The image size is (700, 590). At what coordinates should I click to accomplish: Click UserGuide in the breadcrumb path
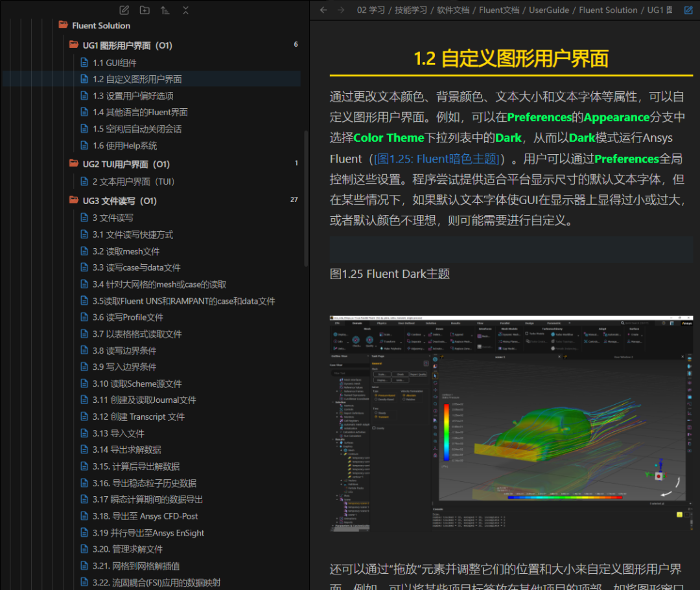[x=549, y=10]
